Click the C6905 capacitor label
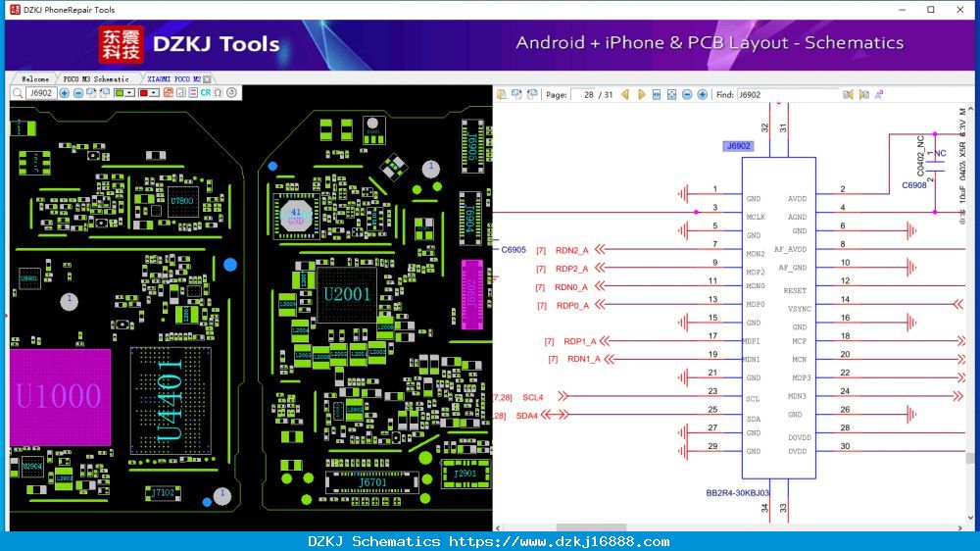This screenshot has width=980, height=551. (x=514, y=250)
